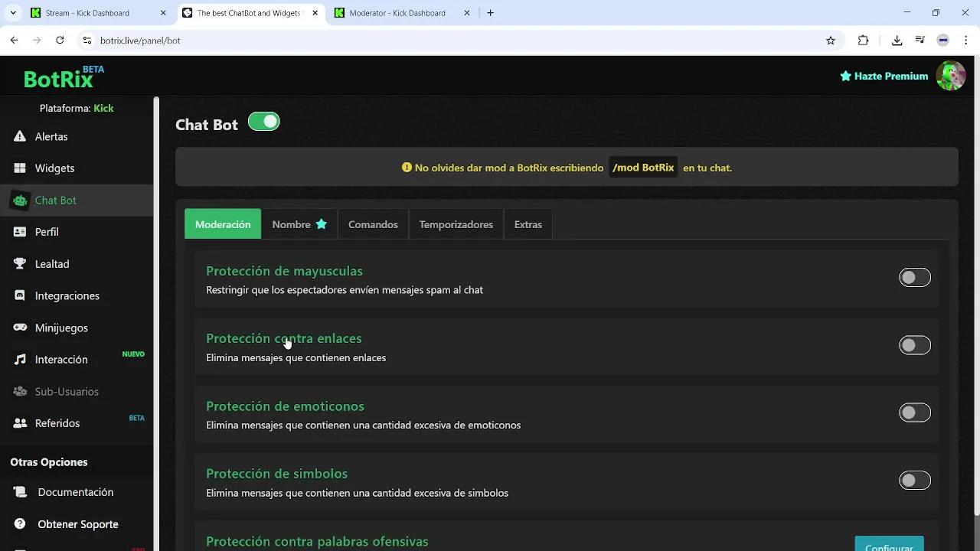Click Hazte Premium link

884,76
